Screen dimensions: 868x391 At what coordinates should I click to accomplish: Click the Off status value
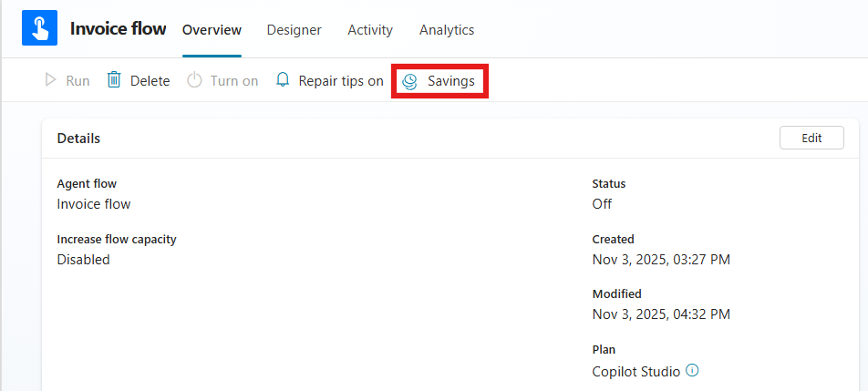(602, 204)
